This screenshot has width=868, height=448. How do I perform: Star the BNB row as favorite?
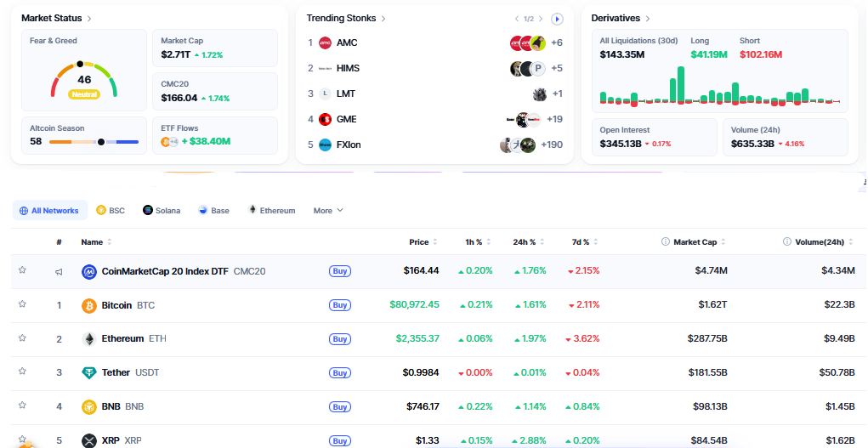[x=22, y=405]
